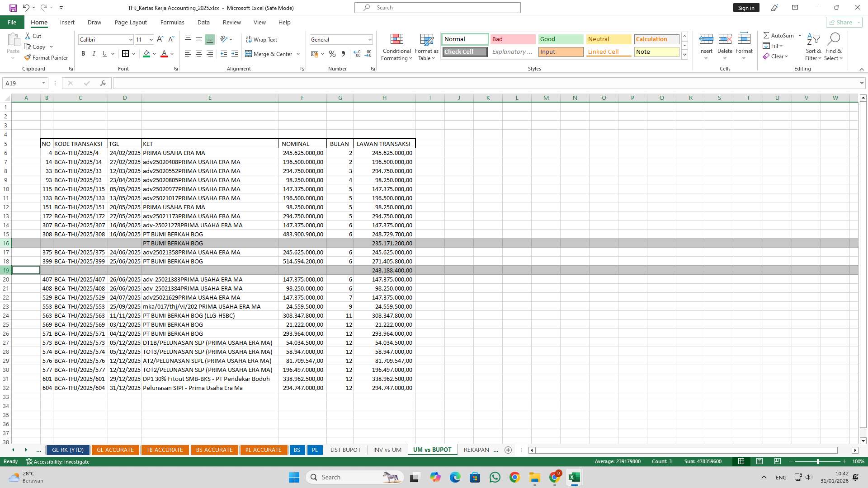Adjust the zoom slider
Image resolution: width=868 pixels, height=488 pixels.
pyautogui.click(x=818, y=461)
